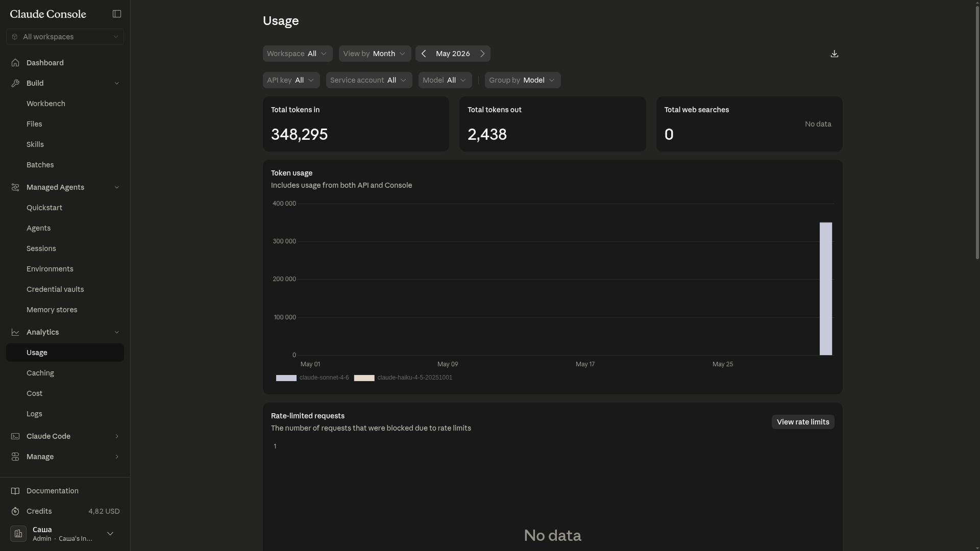Viewport: 980px width, 551px height.
Task: Open the Documentation link
Action: pos(53,491)
